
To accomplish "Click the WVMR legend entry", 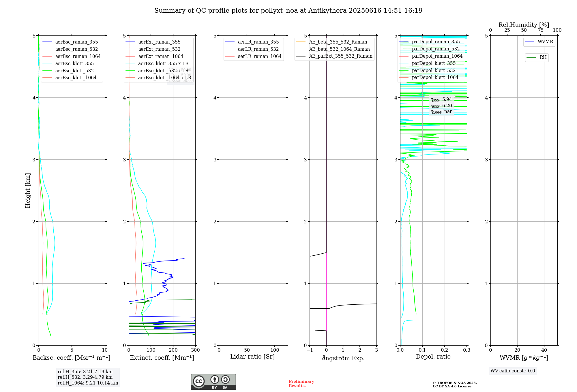I will click(x=539, y=42).
